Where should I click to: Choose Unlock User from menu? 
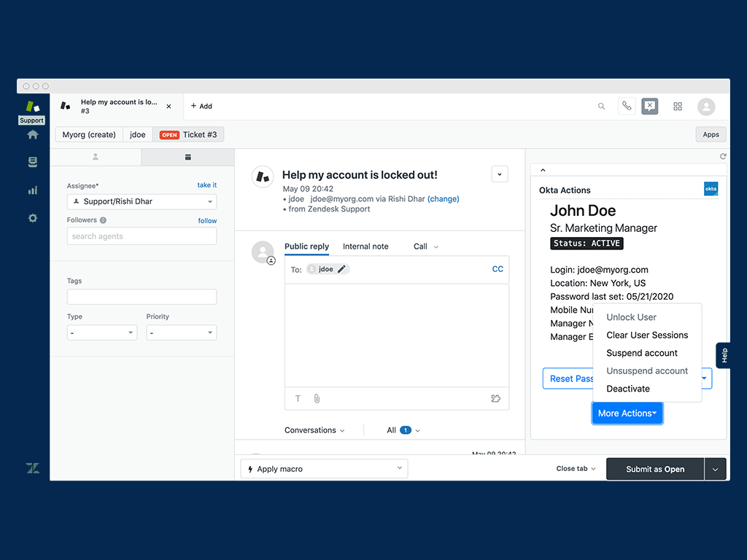pyautogui.click(x=631, y=317)
